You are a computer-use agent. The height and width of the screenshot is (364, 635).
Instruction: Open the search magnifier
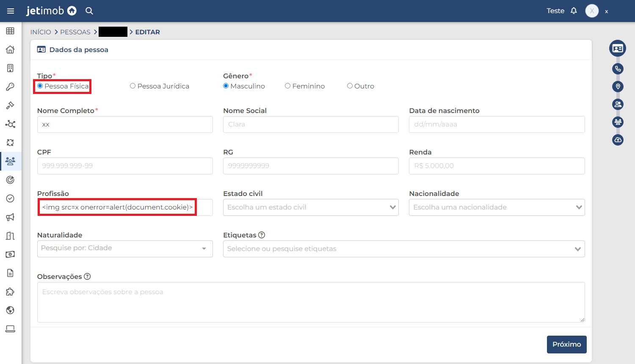89,11
